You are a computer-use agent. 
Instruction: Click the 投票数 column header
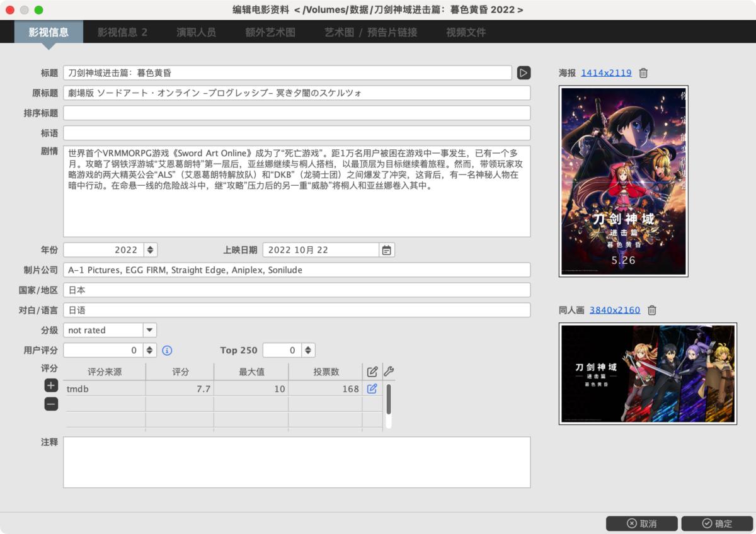[326, 372]
